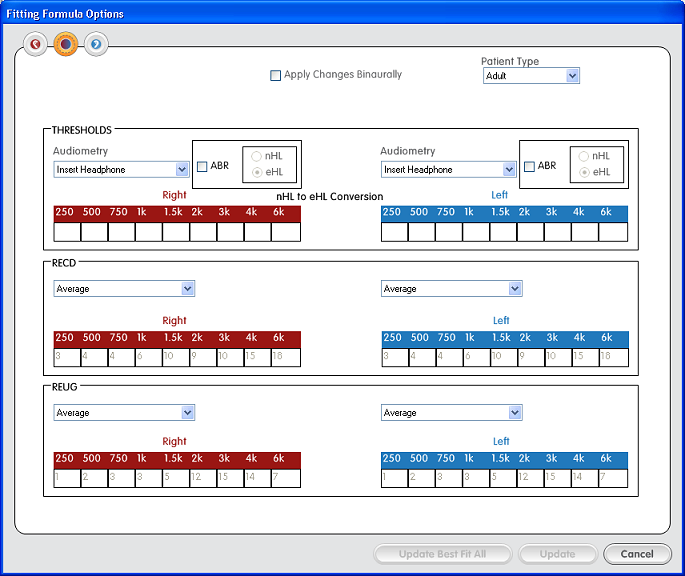The image size is (685, 576).
Task: Click the Cancel button
Action: (637, 554)
